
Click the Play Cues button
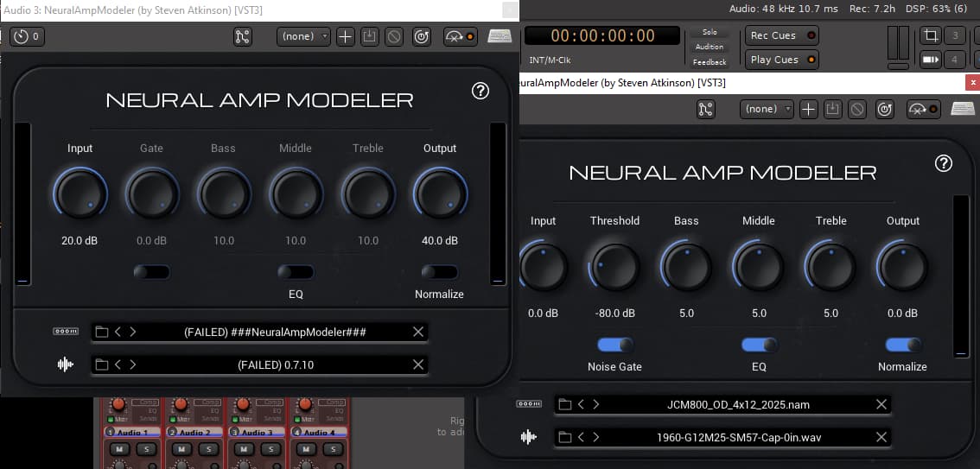pos(783,60)
